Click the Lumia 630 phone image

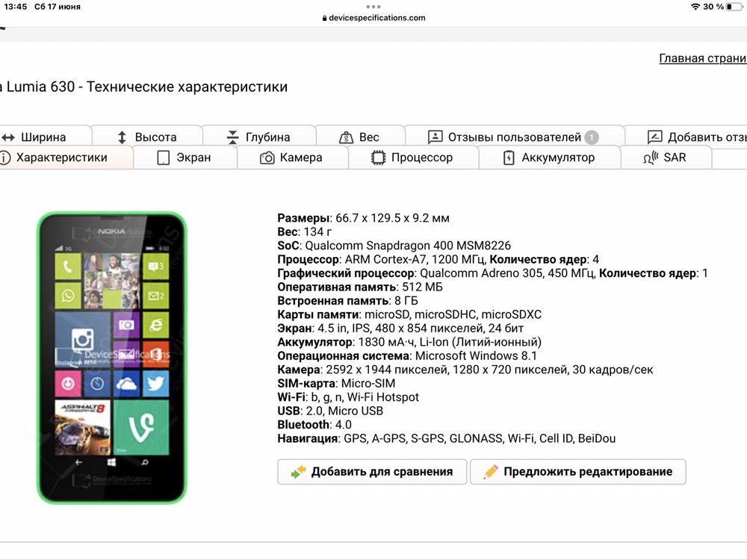(x=112, y=358)
